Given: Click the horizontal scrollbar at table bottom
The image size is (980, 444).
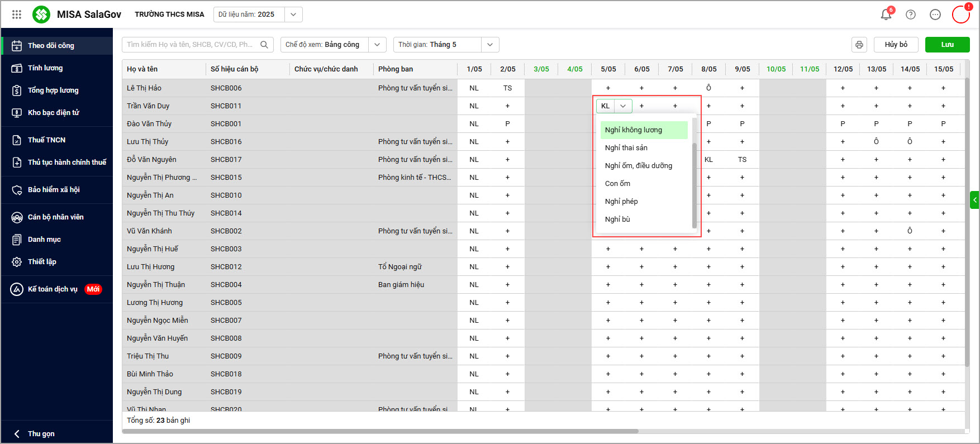Looking at the screenshot, I should click(380, 431).
